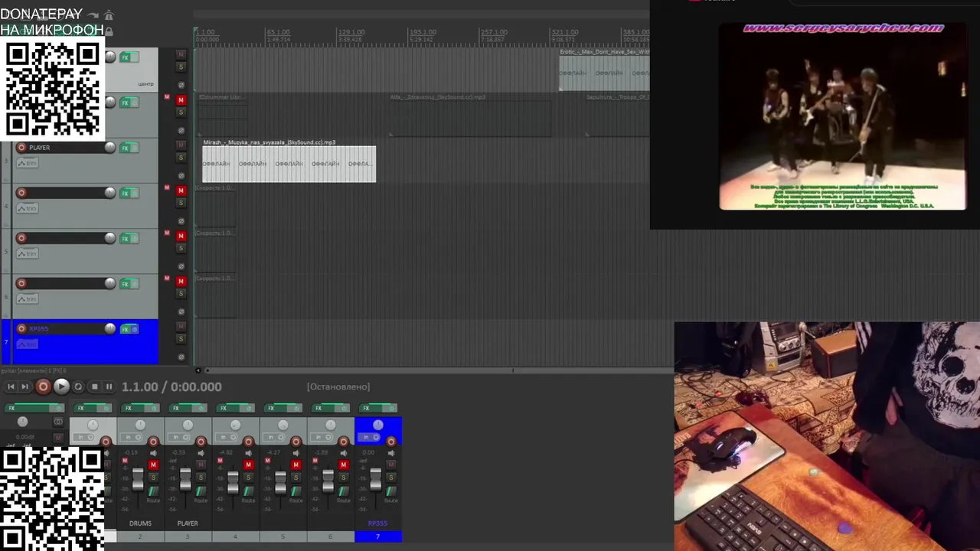Solo the PLAYER track in track panel
980x551 pixels.
181,158
